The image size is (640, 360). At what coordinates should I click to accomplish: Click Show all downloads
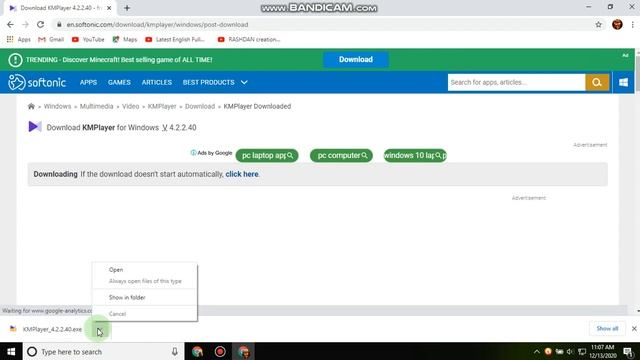click(x=607, y=329)
